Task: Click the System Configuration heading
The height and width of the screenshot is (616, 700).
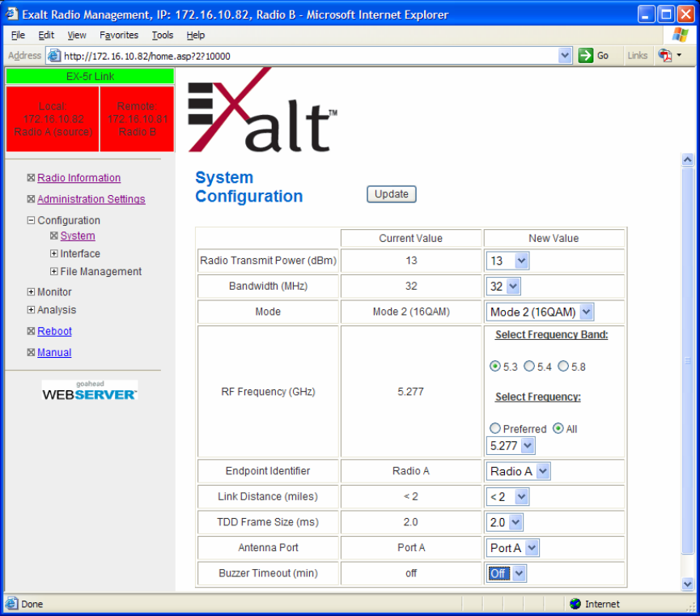Action: (249, 187)
